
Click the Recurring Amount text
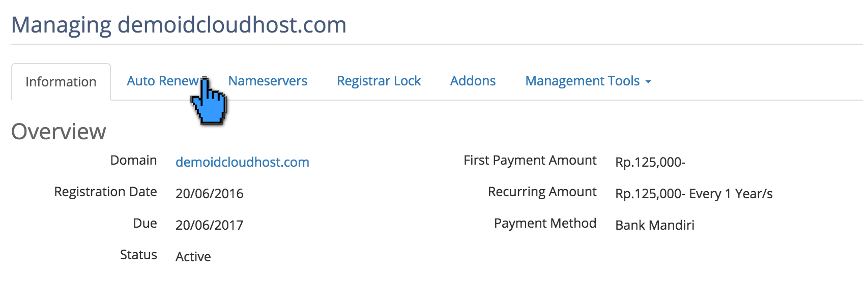[x=694, y=194]
